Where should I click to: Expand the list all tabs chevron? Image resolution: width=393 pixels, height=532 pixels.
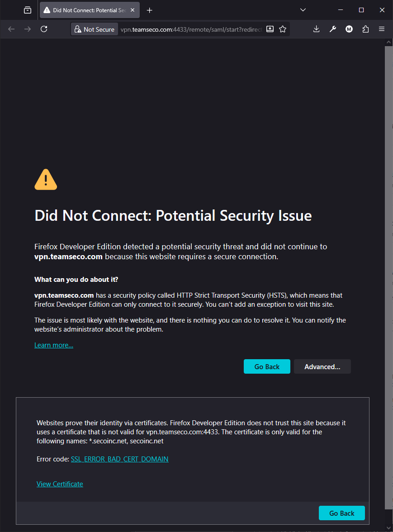[303, 10]
